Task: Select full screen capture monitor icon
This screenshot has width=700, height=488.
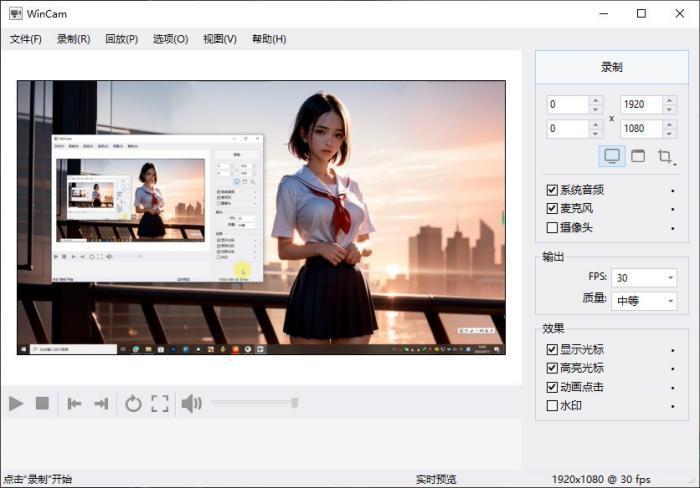Action: click(x=612, y=156)
